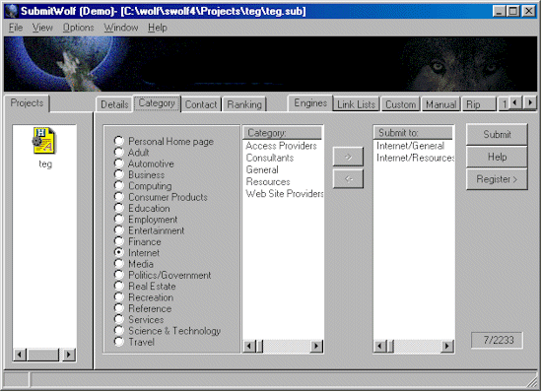Viewport: 542px width, 392px height.
Task: Open the Options menu
Action: click(78, 28)
